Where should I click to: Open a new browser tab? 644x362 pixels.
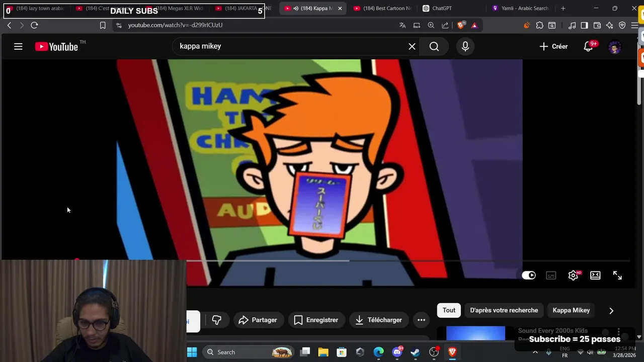[563, 9]
